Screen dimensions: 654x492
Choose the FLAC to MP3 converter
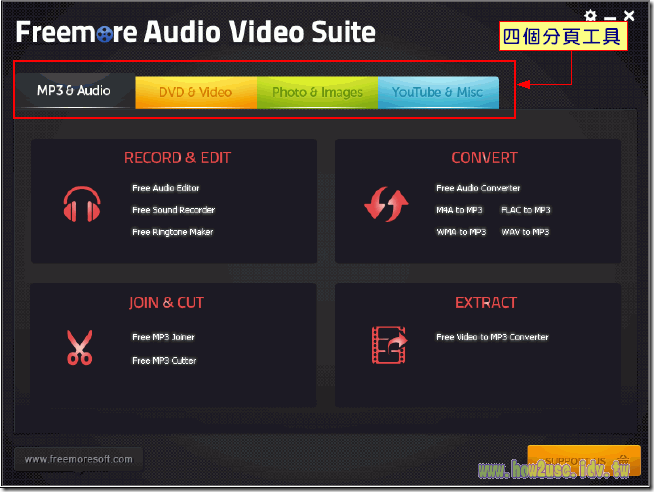click(526, 210)
